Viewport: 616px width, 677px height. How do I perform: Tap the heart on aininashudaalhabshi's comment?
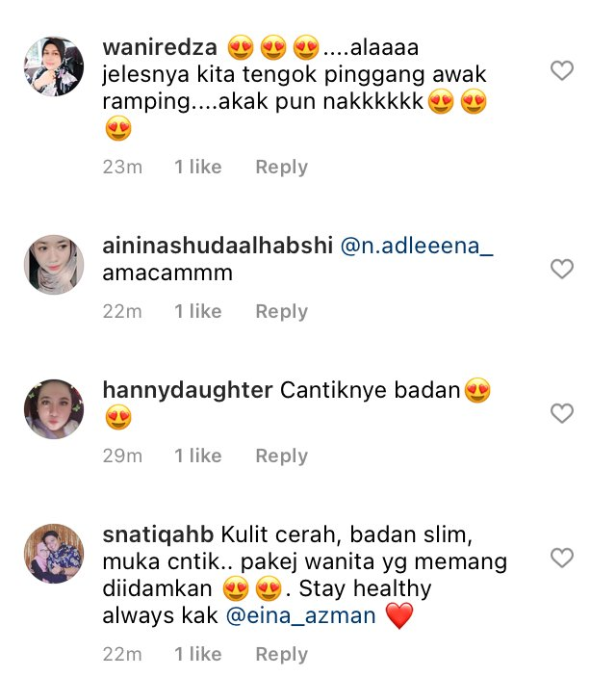pos(561,269)
